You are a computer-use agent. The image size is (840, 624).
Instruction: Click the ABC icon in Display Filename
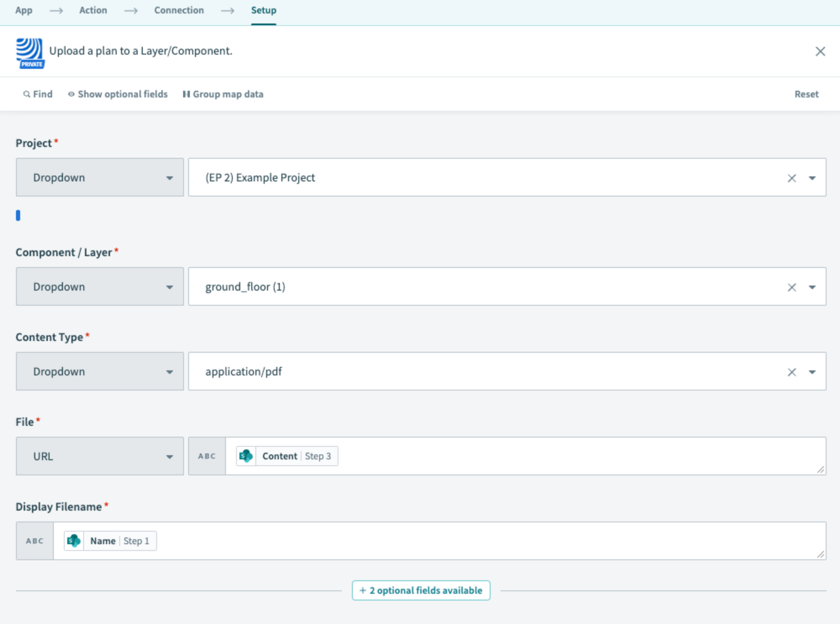[x=34, y=541]
